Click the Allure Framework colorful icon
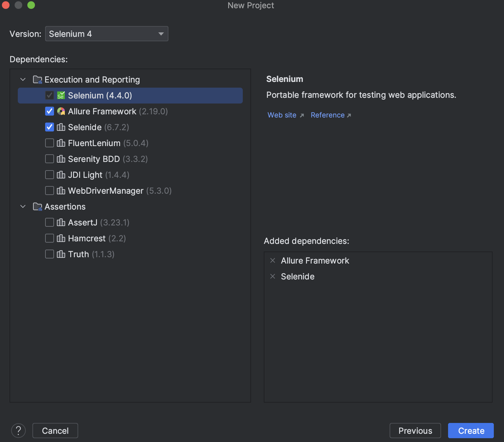 point(61,111)
